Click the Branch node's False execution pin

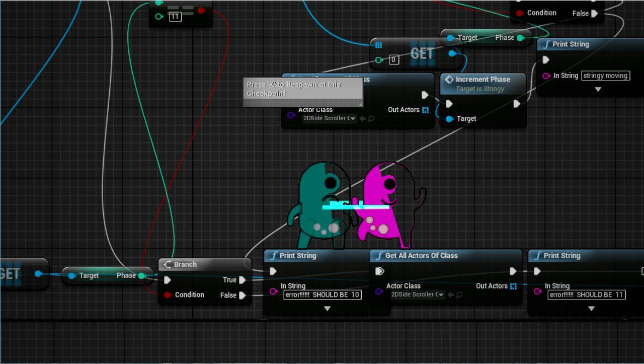(x=243, y=295)
